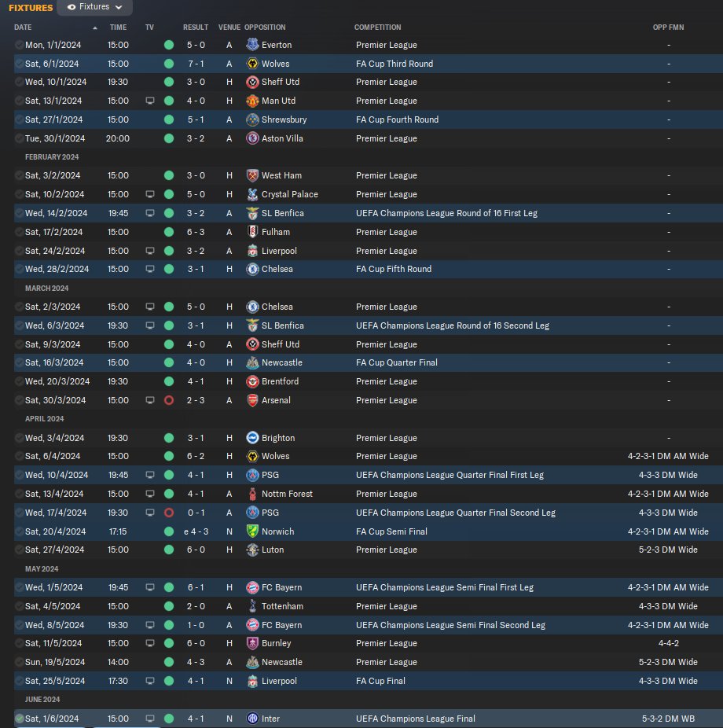Click the COMPETITION column header
The height and width of the screenshot is (728, 723).
pyautogui.click(x=378, y=28)
